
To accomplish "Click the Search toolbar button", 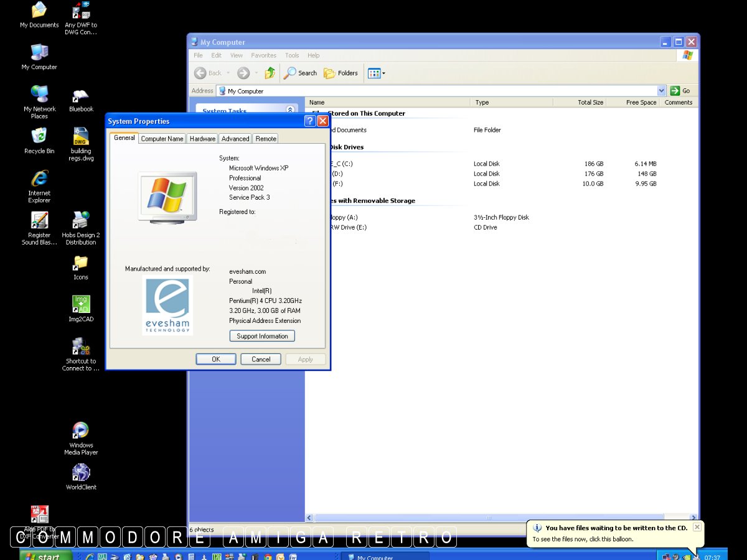I will point(301,73).
